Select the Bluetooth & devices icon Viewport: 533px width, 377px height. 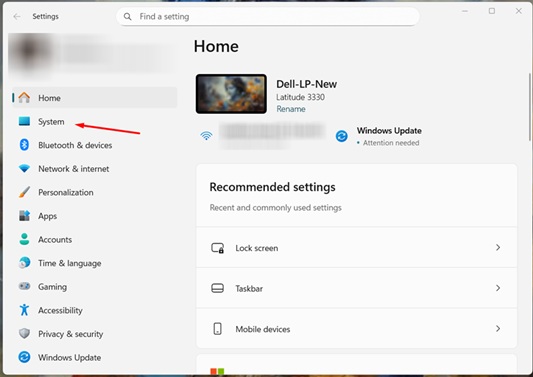point(24,145)
